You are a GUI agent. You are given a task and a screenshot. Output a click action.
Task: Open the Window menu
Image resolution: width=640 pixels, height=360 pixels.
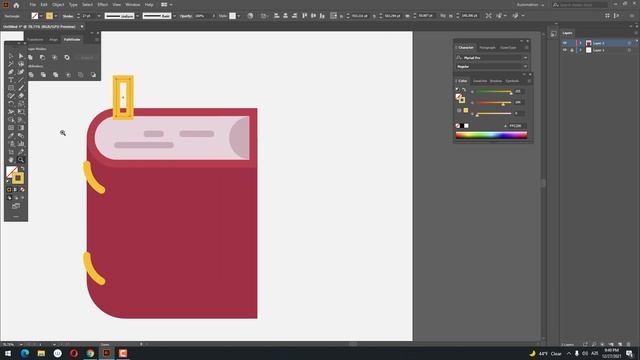click(133, 4)
